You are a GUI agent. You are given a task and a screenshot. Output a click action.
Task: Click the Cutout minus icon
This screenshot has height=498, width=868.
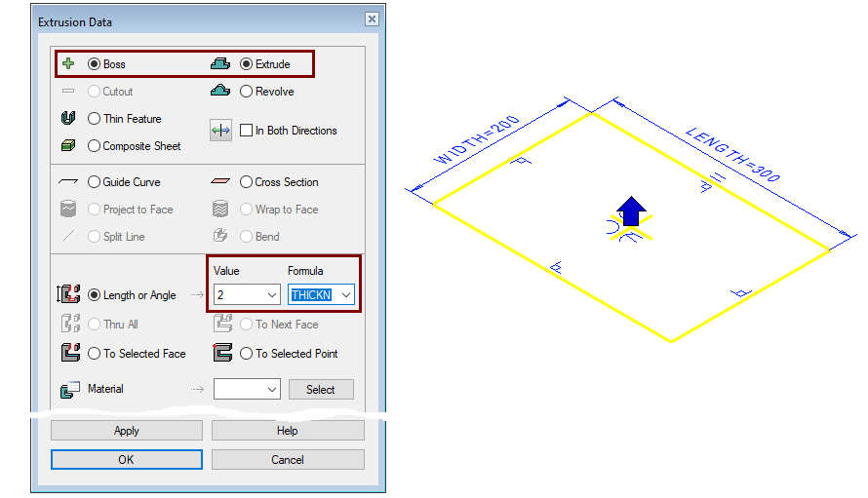tap(68, 91)
